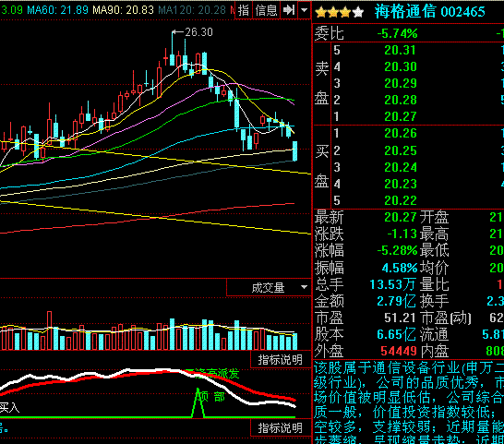This screenshot has height=444, width=504.
Task: Click the 买入 label in the indicator panel
Action: point(9,408)
